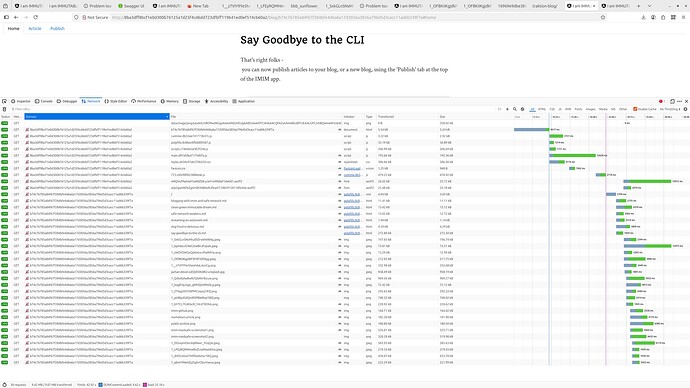The width and height of the screenshot is (690, 388).
Task: Filter requests by CSS type
Action: coord(552,109)
